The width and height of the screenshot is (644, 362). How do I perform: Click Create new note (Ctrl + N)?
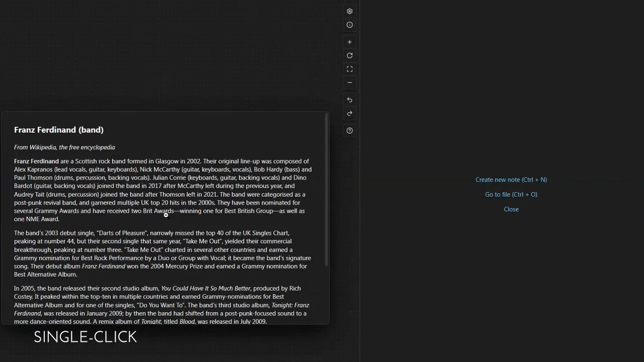coord(511,179)
